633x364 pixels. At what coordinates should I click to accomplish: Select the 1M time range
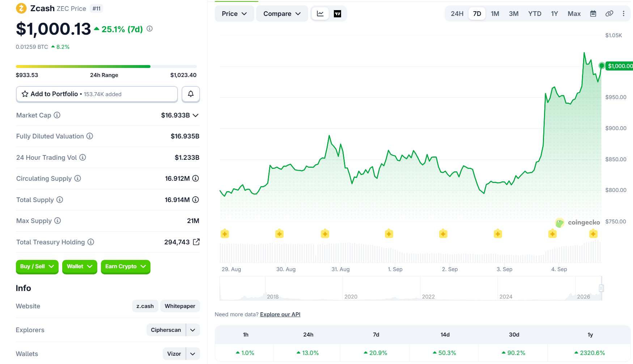click(x=495, y=14)
